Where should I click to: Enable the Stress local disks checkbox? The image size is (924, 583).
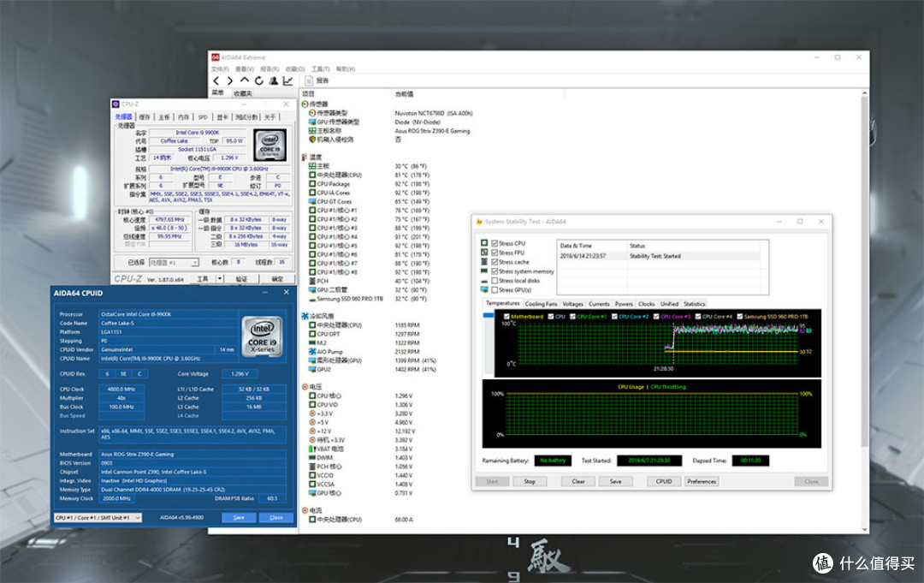(x=495, y=281)
